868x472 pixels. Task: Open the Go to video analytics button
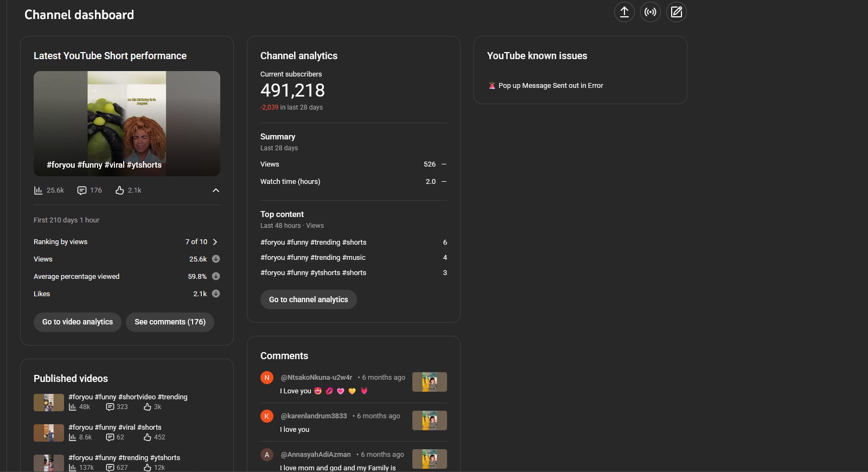[x=78, y=322]
